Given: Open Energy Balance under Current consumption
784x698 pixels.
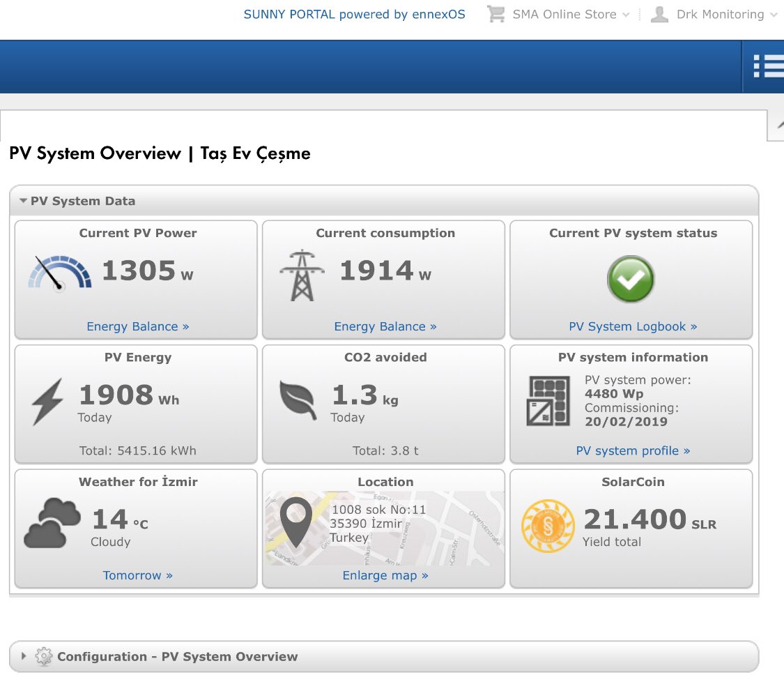Looking at the screenshot, I should [x=385, y=326].
